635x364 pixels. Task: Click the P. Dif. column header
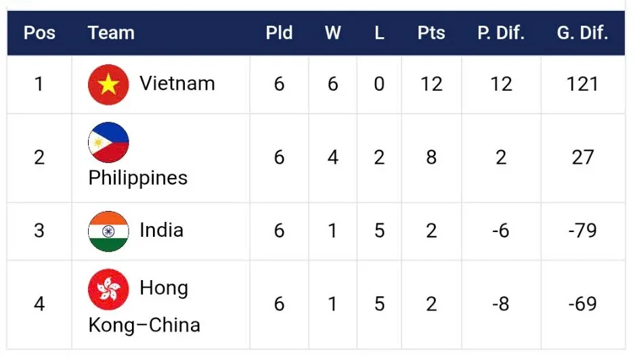(x=501, y=33)
